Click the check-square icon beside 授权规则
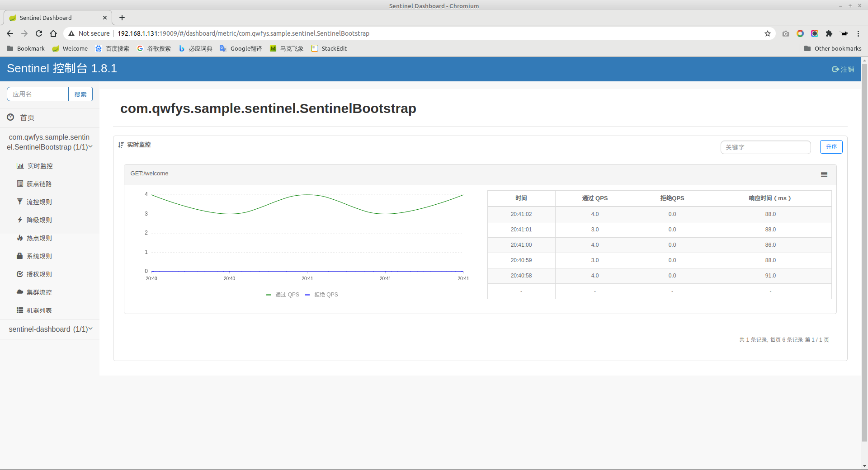Screen dimensions: 868x470 [20, 274]
